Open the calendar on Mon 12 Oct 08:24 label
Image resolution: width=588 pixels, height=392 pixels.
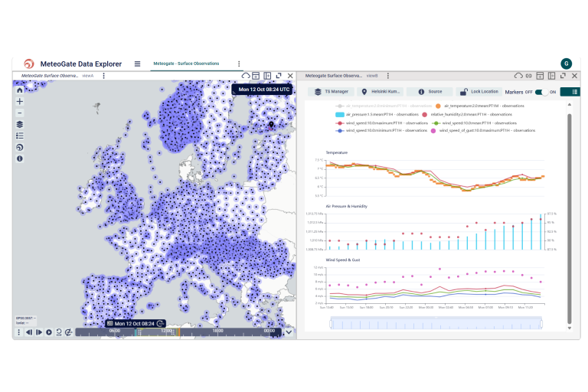point(110,323)
